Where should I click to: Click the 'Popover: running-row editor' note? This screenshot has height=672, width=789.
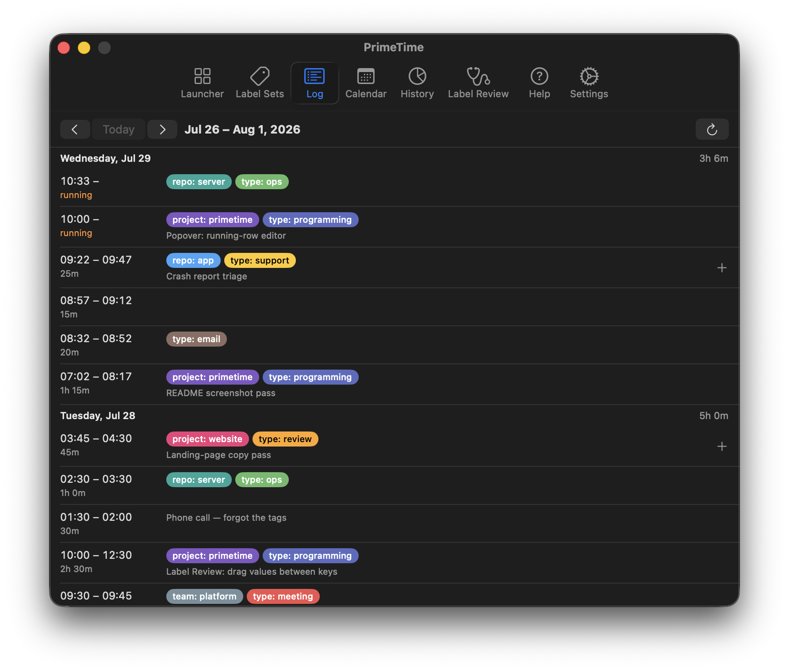tap(226, 236)
